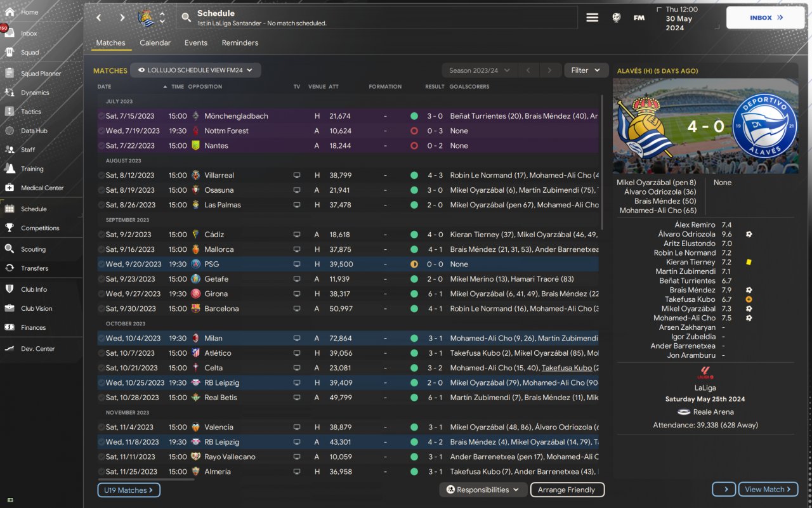Open the Medical Center icon
Screen dimensions: 812x508
[x=10, y=188]
